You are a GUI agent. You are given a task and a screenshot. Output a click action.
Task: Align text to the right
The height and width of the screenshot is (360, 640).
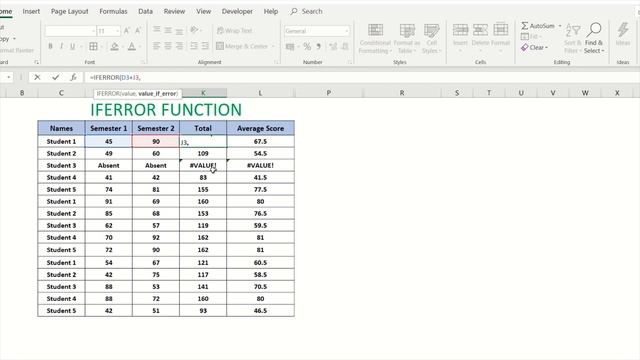click(x=179, y=46)
